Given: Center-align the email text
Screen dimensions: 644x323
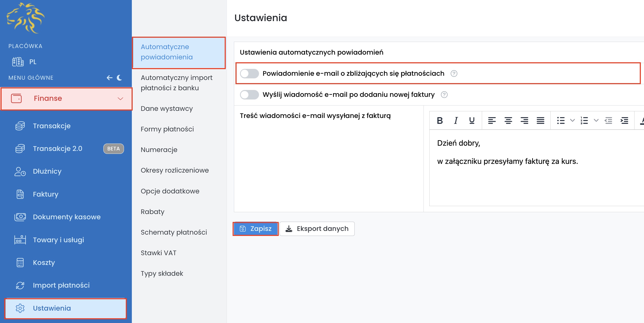Looking at the screenshot, I should tap(508, 121).
